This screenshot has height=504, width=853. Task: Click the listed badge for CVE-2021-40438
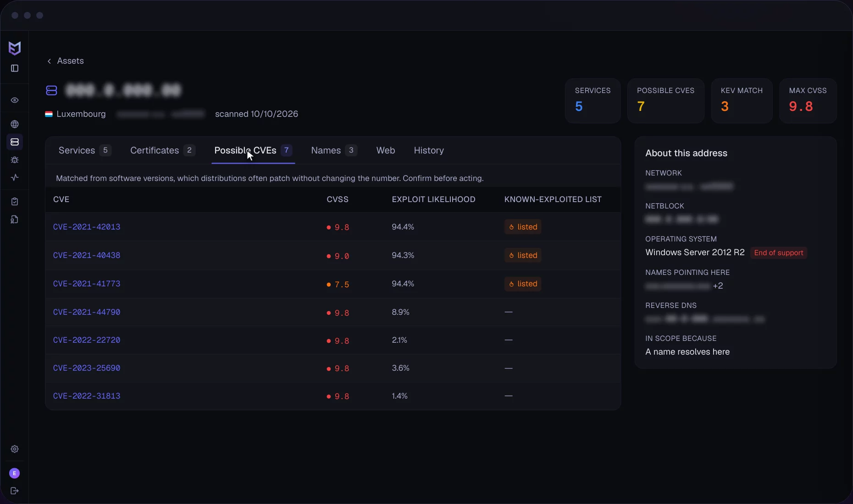[x=523, y=255]
